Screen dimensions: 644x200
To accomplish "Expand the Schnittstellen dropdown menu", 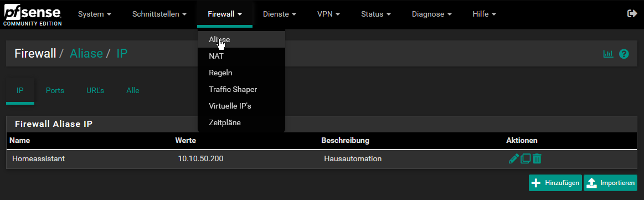I will click(x=159, y=14).
